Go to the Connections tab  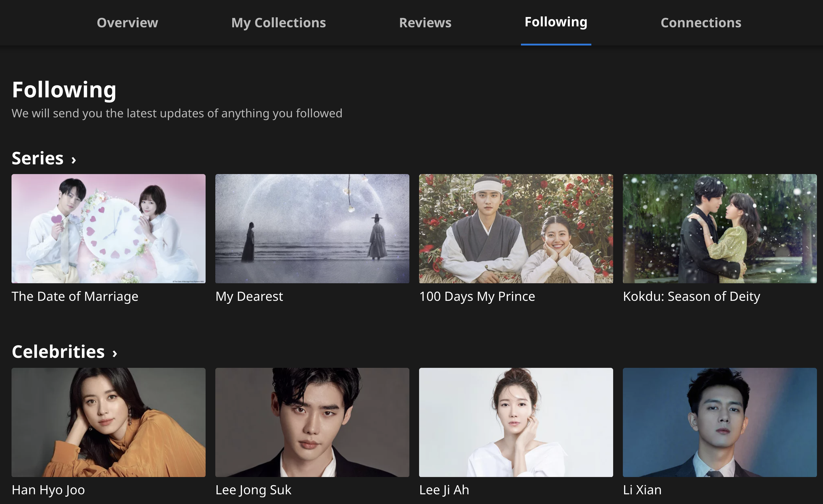(701, 23)
